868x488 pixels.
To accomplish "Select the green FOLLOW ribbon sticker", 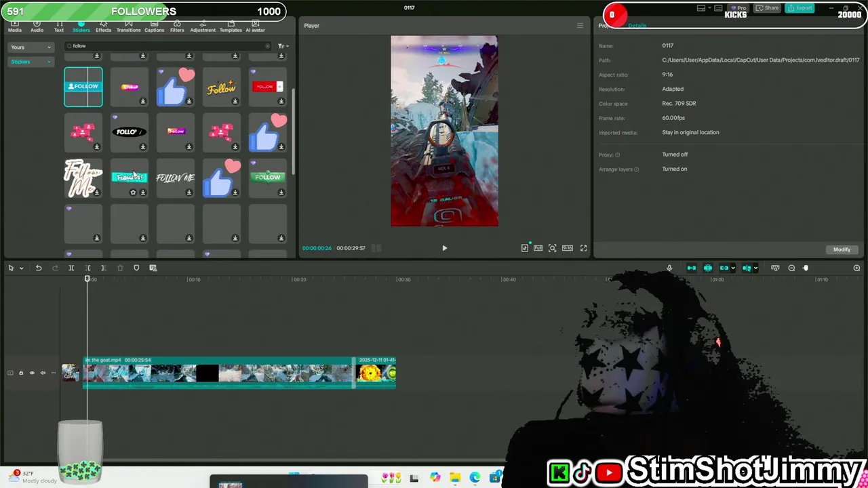I will click(267, 178).
